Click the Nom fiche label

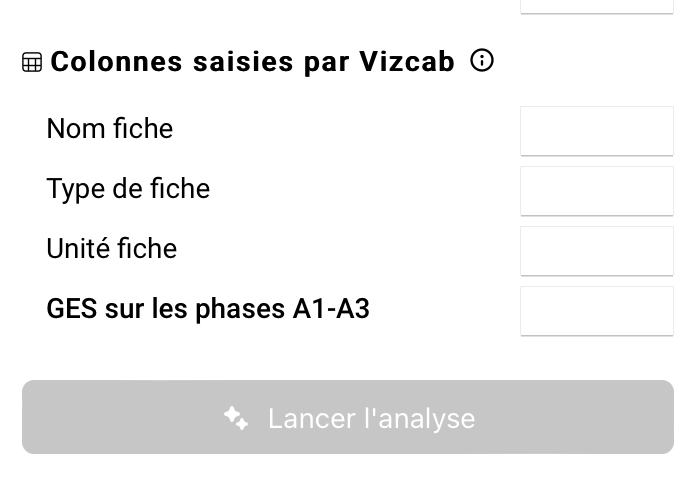coord(110,129)
